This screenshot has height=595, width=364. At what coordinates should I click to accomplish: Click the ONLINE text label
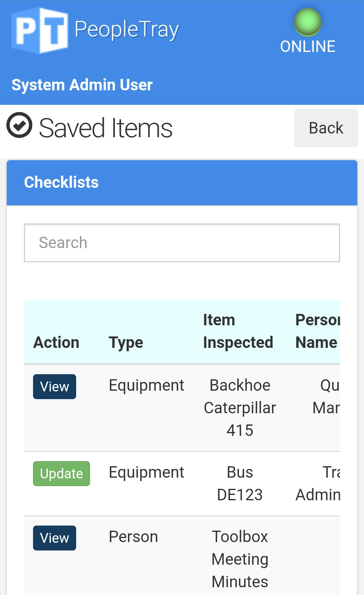click(x=307, y=46)
